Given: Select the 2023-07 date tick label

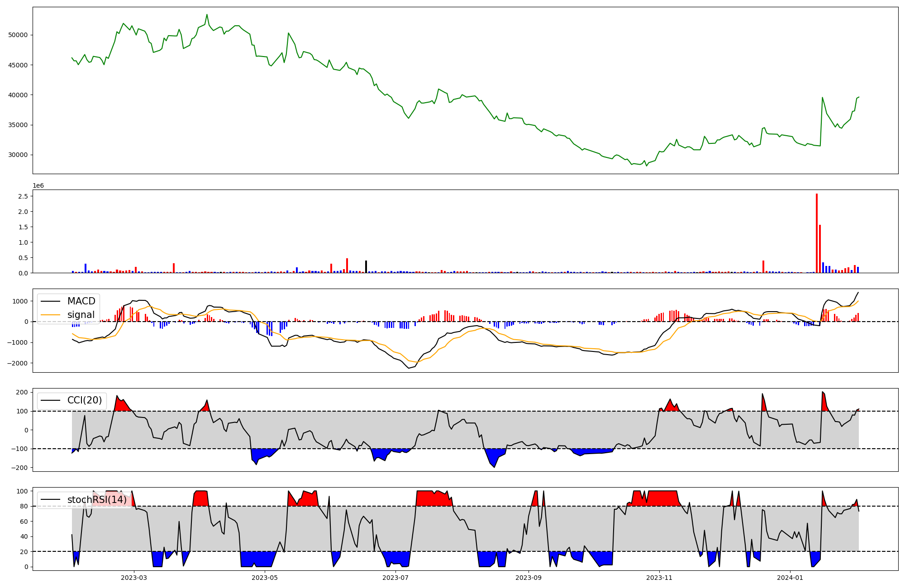Looking at the screenshot, I should pyautogui.click(x=396, y=578).
